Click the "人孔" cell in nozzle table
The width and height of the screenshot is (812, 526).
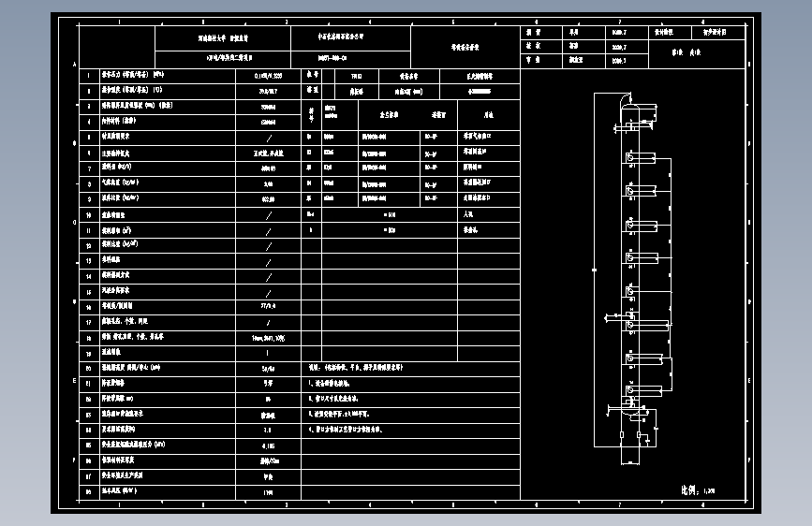click(488, 214)
